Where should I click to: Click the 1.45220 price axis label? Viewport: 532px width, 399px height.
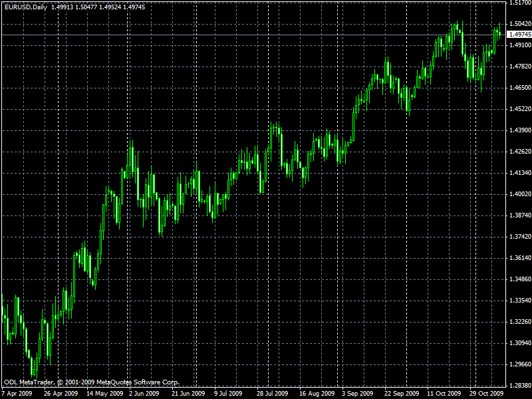coord(520,109)
